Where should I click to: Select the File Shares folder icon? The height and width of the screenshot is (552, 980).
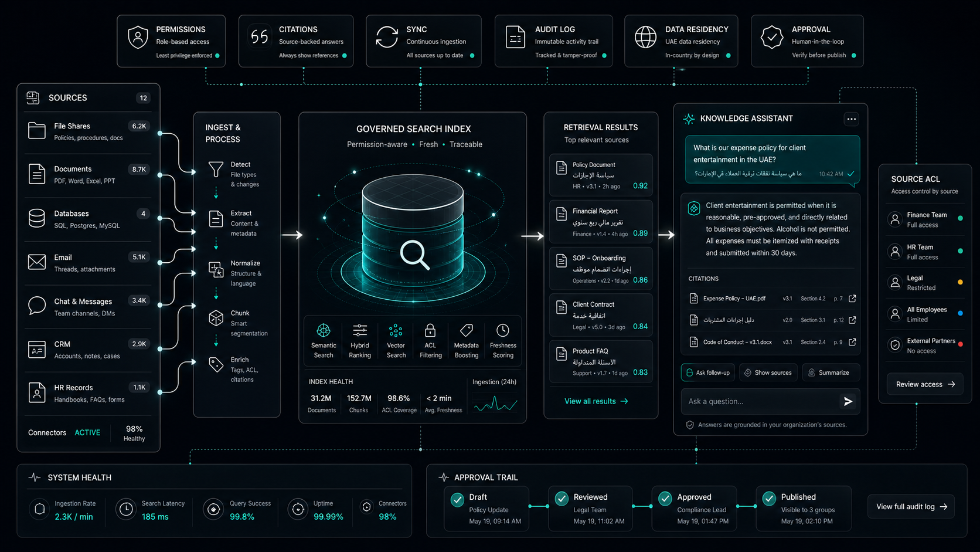[37, 130]
